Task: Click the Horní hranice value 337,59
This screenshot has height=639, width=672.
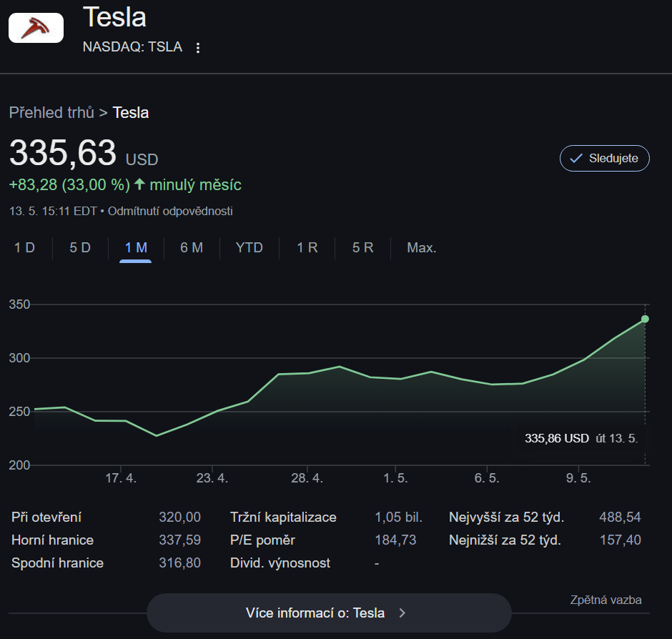Action: tap(179, 540)
